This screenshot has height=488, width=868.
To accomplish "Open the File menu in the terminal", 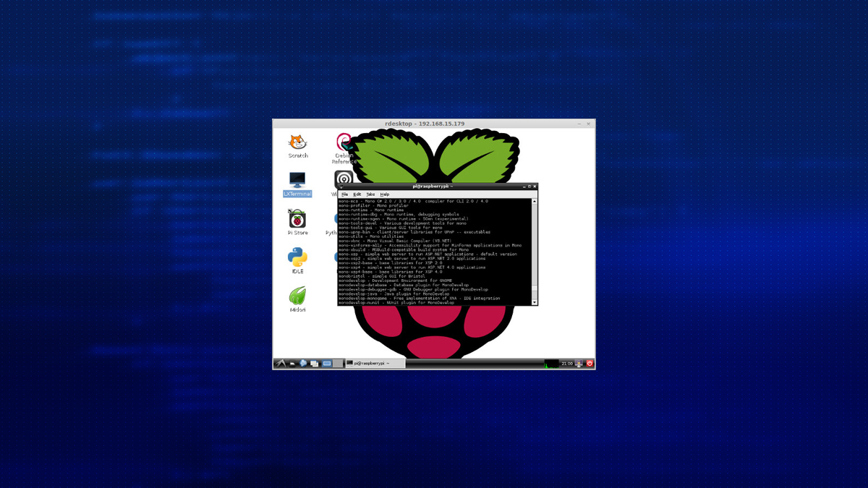I will click(345, 194).
